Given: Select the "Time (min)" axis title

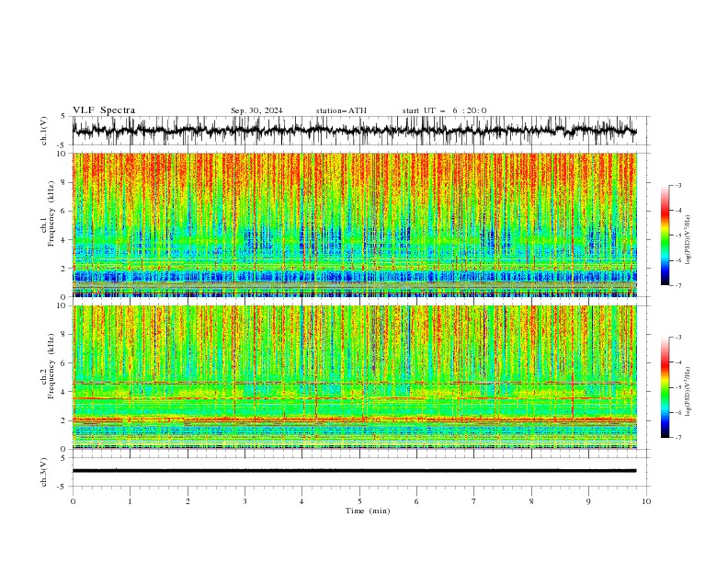Looking at the screenshot, I should click(x=368, y=511).
